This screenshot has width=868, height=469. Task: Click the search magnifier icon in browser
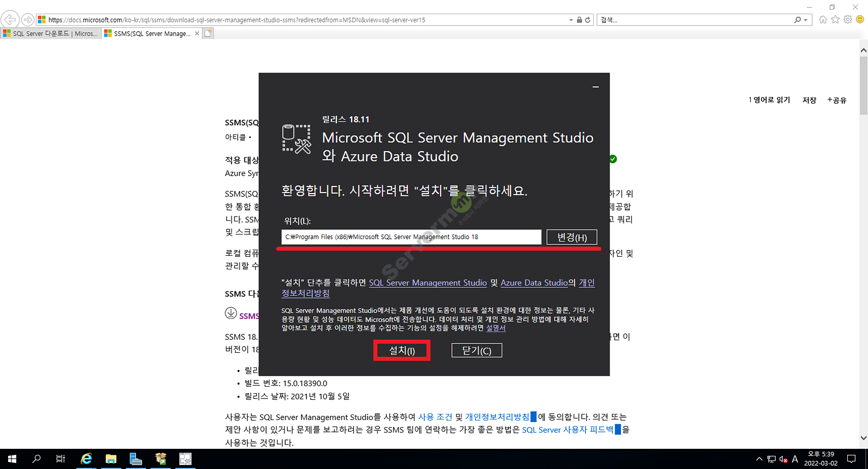[798, 20]
